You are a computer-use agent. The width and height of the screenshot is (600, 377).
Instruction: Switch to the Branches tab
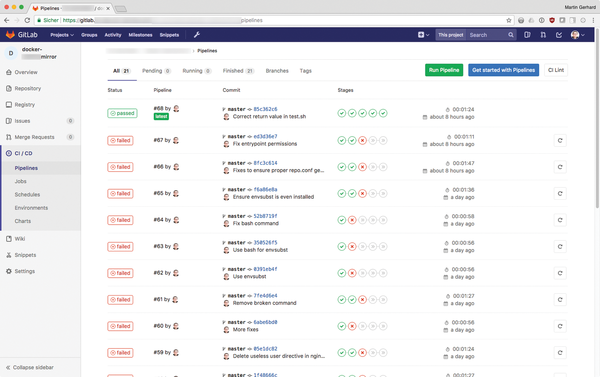277,71
